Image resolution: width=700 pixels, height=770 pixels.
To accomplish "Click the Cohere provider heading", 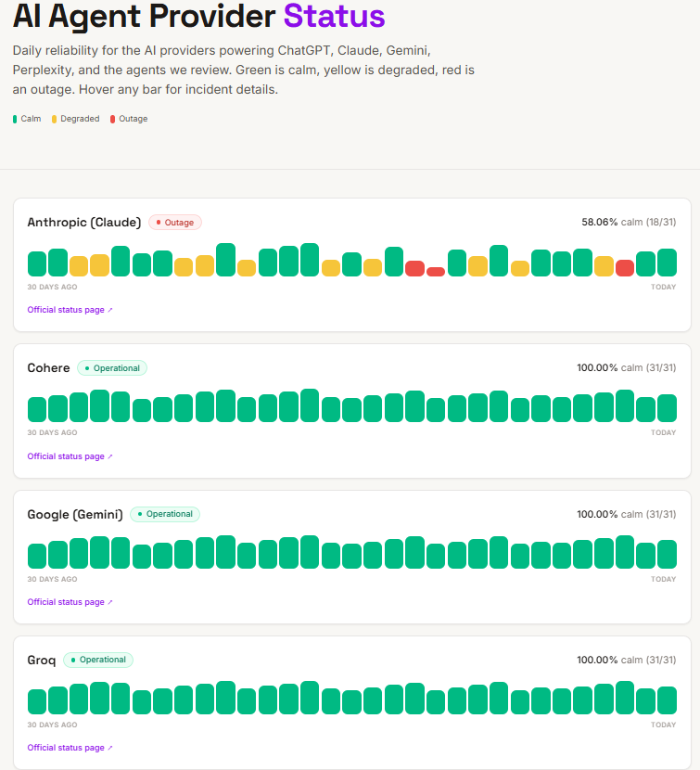I will point(48,368).
